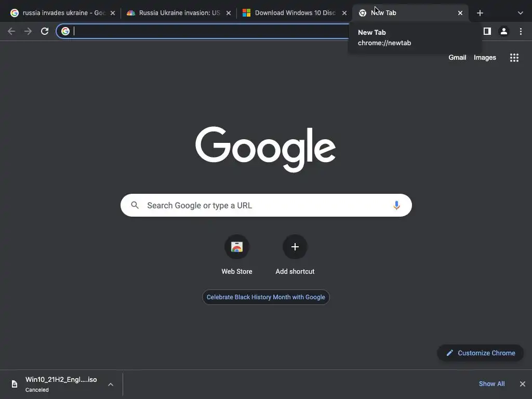Click the Google icon in address bar
The width and height of the screenshot is (532, 399).
click(65, 31)
